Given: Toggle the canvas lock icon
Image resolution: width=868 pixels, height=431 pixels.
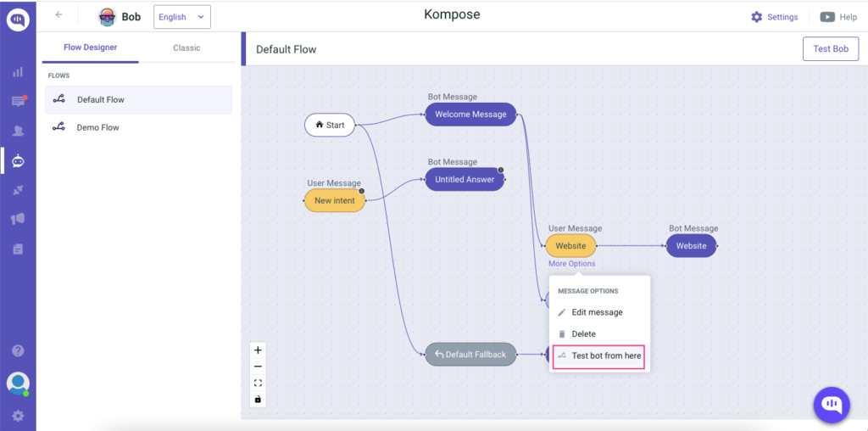Looking at the screenshot, I should click(258, 399).
